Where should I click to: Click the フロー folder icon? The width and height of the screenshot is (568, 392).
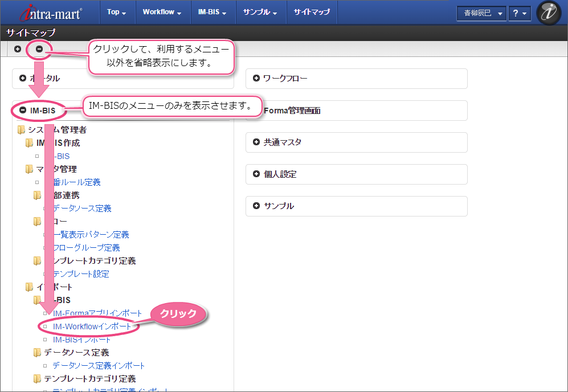pyautogui.click(x=37, y=222)
